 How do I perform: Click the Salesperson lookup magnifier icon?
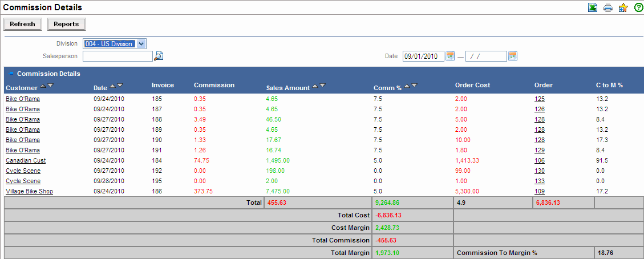tap(159, 56)
